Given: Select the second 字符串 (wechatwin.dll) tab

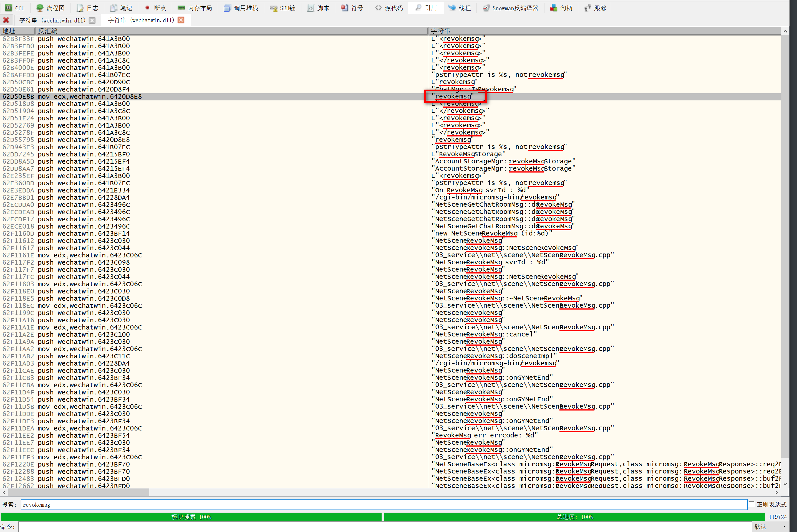Looking at the screenshot, I should 141,20.
